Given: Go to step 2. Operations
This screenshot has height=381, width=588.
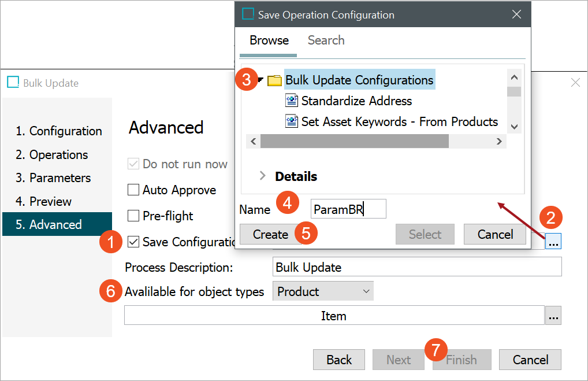Looking at the screenshot, I should [x=52, y=154].
